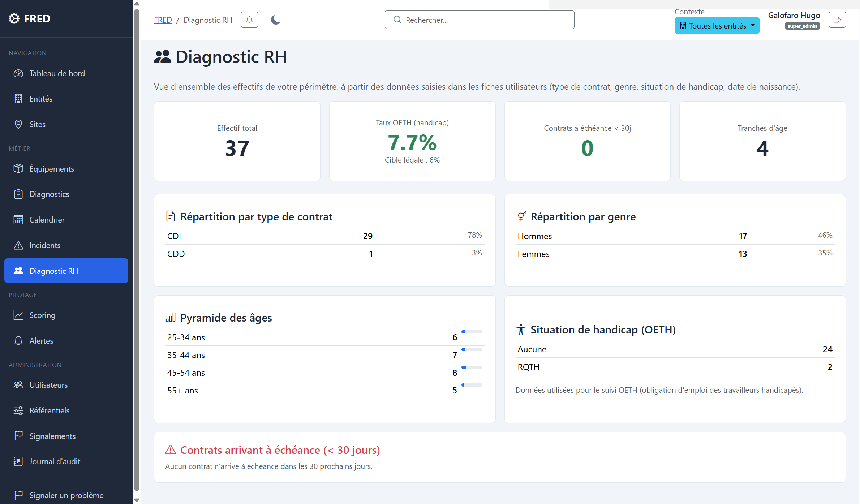This screenshot has width=860, height=504.
Task: Open the Tableau de bord dashboard icon
Action: click(x=18, y=73)
